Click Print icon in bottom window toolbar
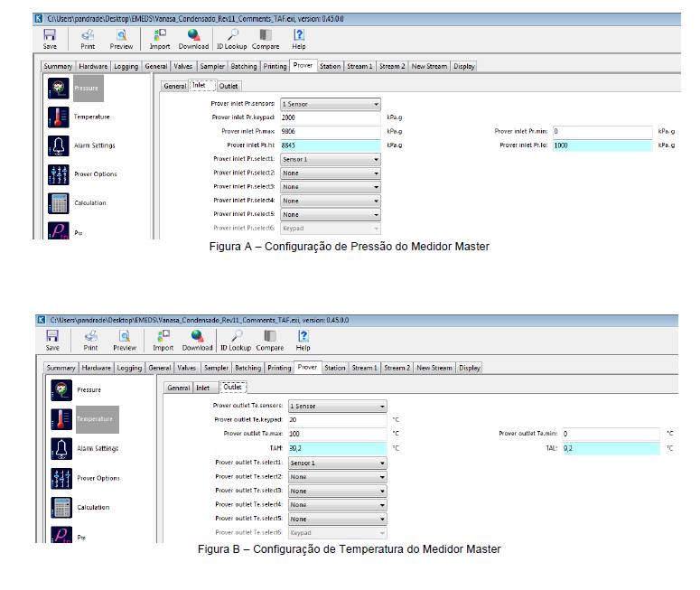 click(x=90, y=336)
